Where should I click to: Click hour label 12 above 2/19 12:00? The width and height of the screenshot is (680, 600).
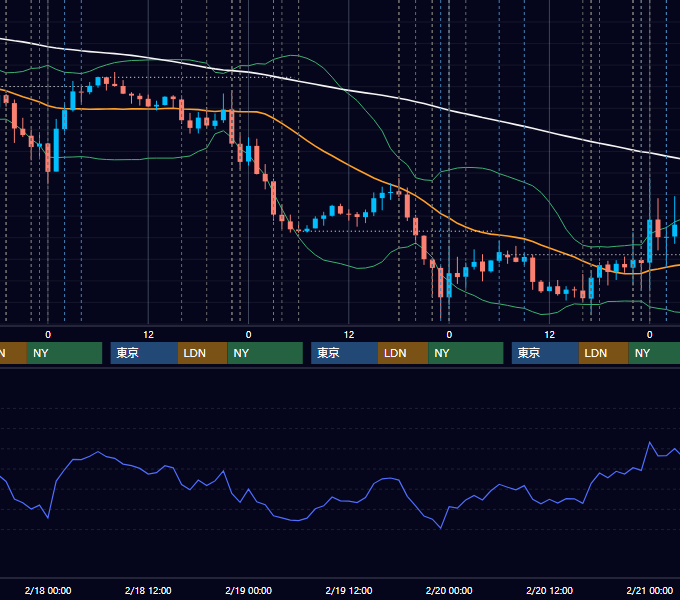tap(349, 335)
